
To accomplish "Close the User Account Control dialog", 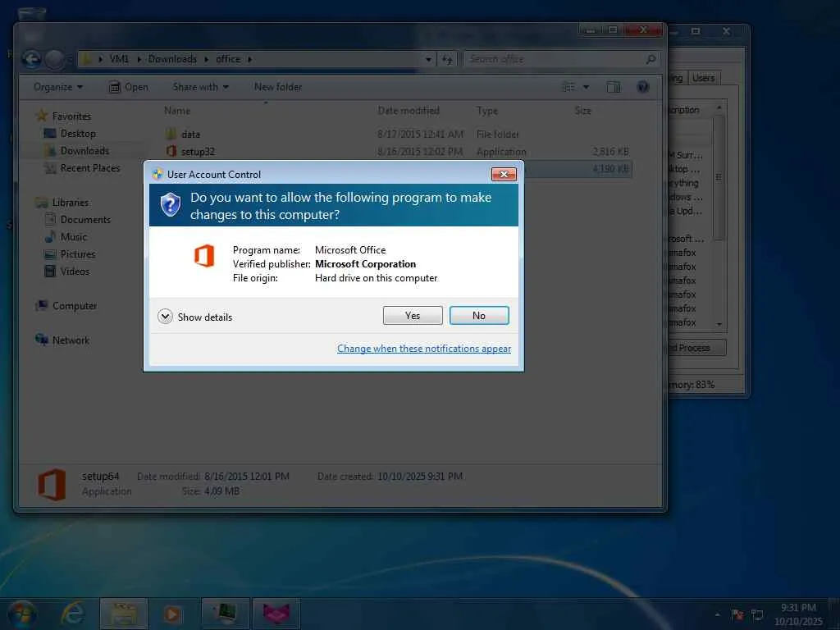I will point(504,174).
